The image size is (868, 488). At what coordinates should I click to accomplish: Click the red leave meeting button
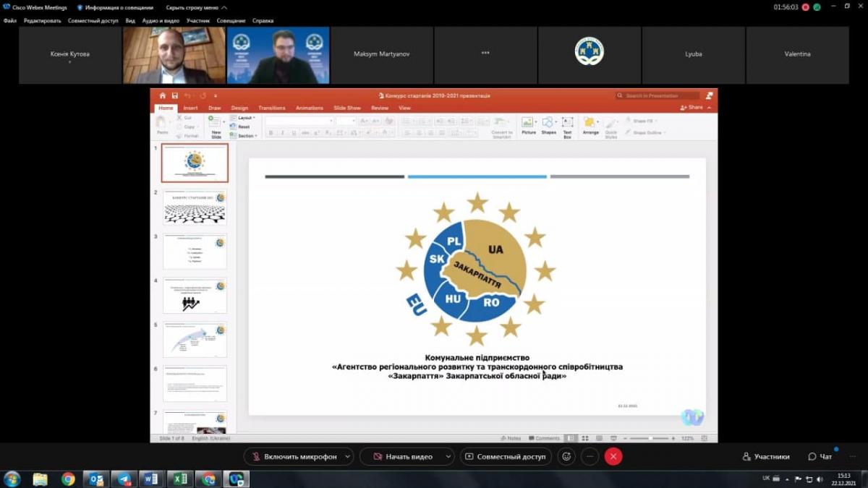[x=613, y=456]
